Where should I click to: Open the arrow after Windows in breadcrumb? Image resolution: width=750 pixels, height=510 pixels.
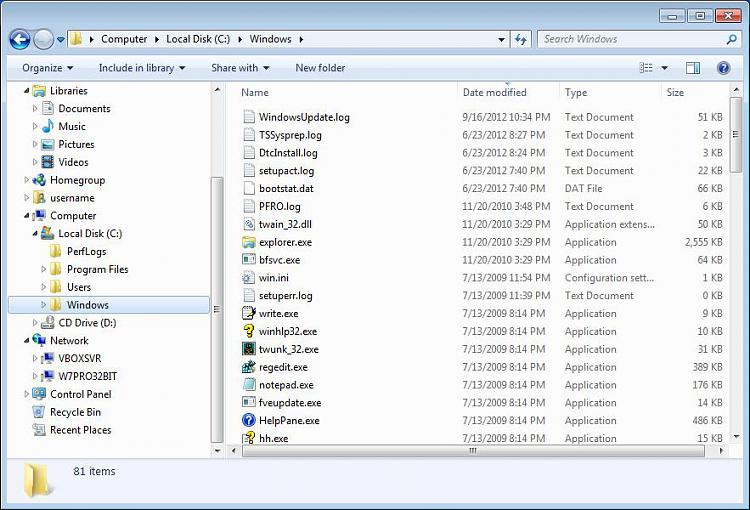click(x=301, y=39)
